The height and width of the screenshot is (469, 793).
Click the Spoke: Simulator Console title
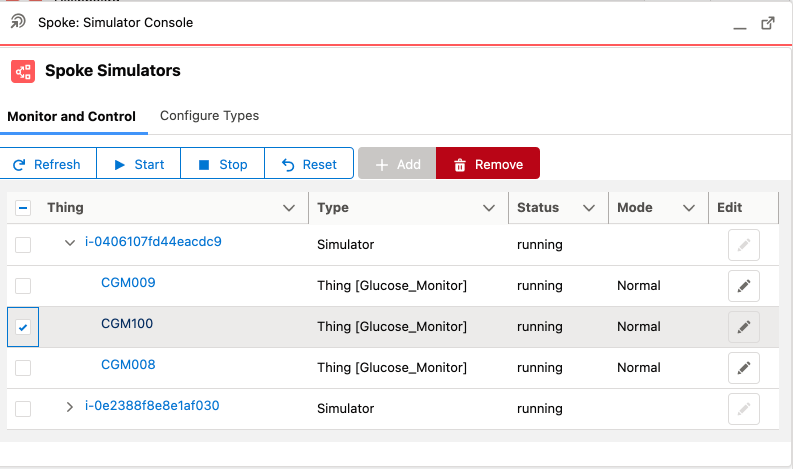tap(115, 23)
